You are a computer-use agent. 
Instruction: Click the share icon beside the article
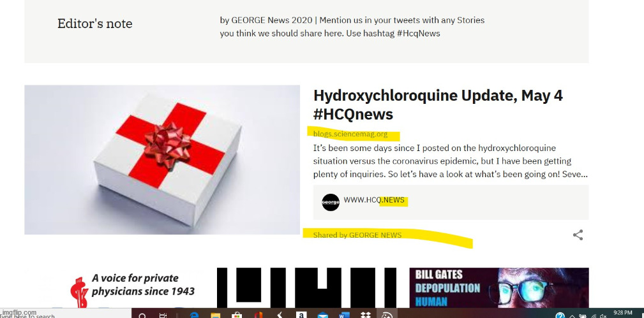point(578,235)
